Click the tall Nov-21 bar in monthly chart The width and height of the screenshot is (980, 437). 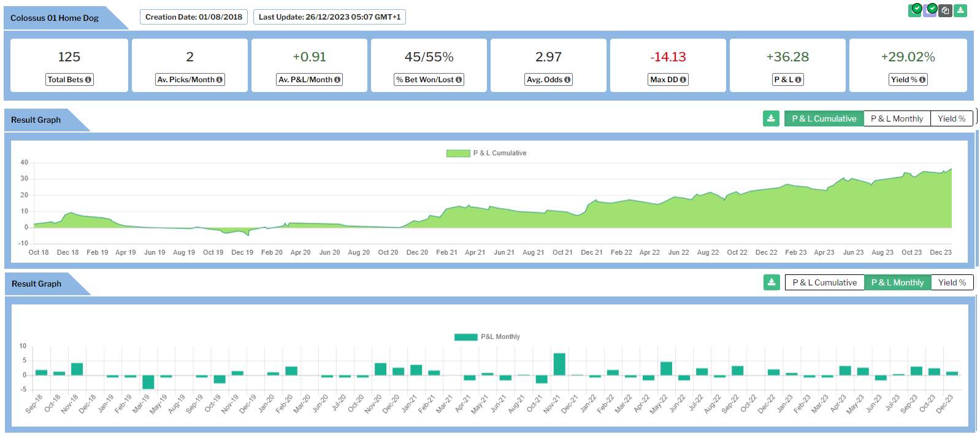click(x=559, y=364)
